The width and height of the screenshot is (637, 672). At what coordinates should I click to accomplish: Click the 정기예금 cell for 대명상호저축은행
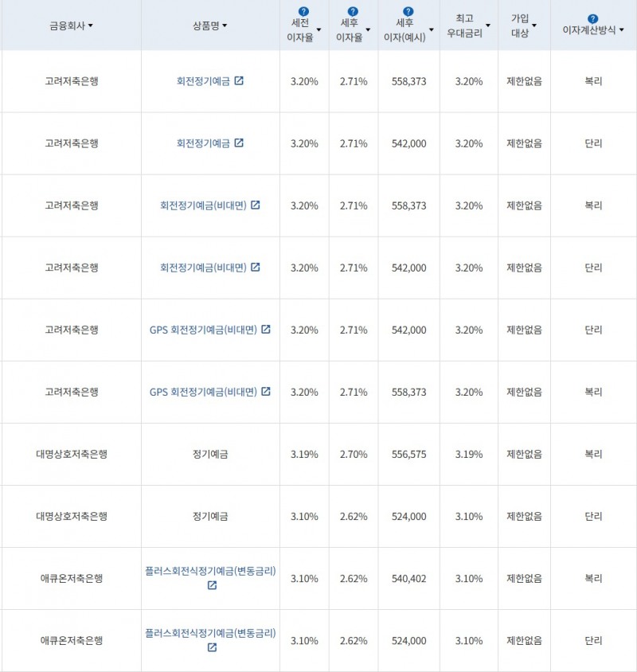[210, 454]
